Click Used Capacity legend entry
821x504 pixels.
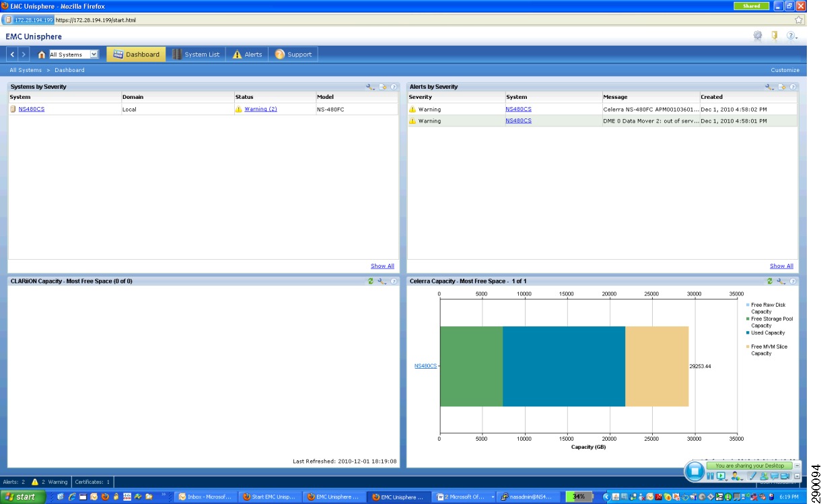click(x=766, y=332)
